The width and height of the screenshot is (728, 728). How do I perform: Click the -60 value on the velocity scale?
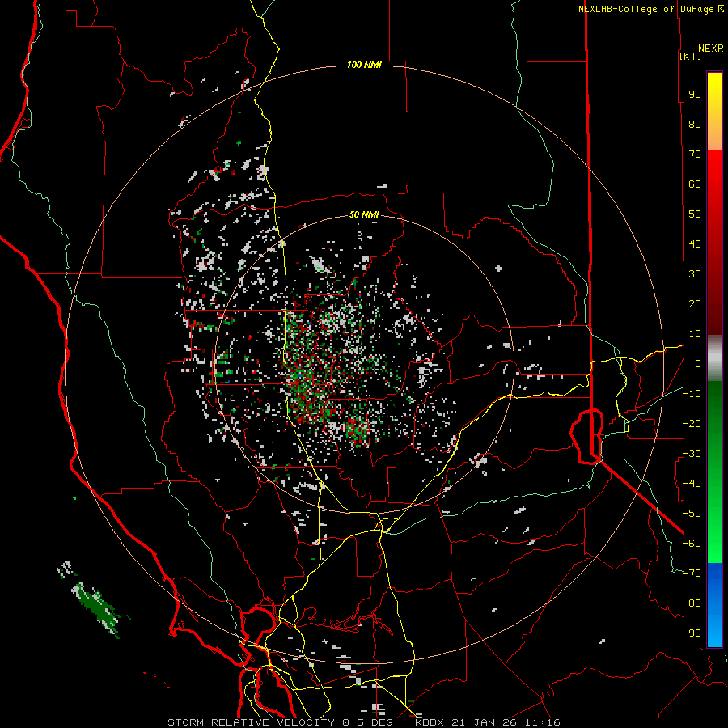click(692, 544)
